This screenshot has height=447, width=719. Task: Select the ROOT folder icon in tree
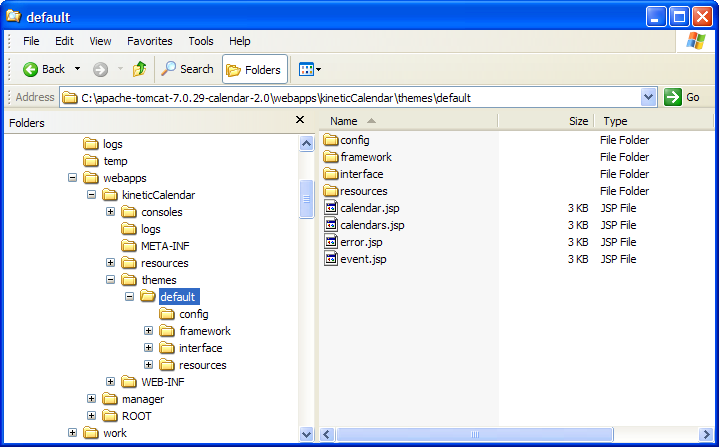coord(110,416)
